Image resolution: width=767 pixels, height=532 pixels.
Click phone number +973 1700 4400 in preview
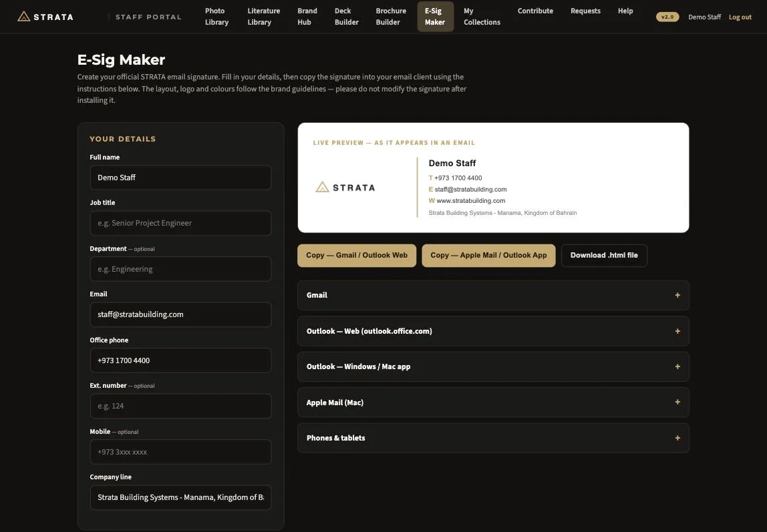[458, 178]
